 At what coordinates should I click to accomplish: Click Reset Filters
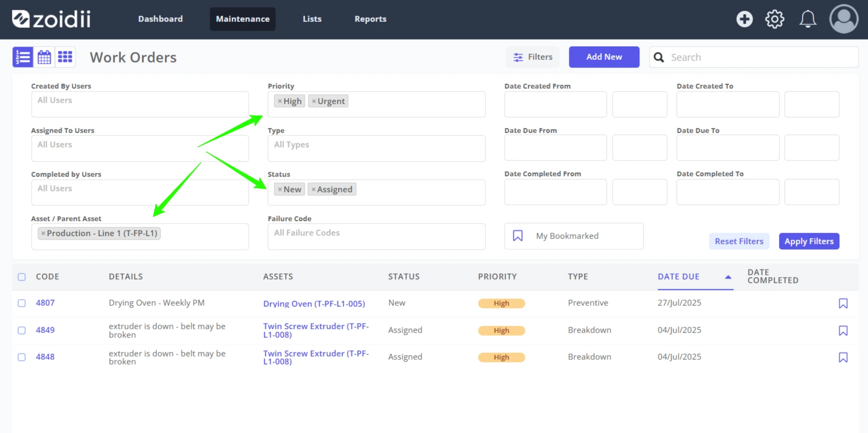pos(739,242)
